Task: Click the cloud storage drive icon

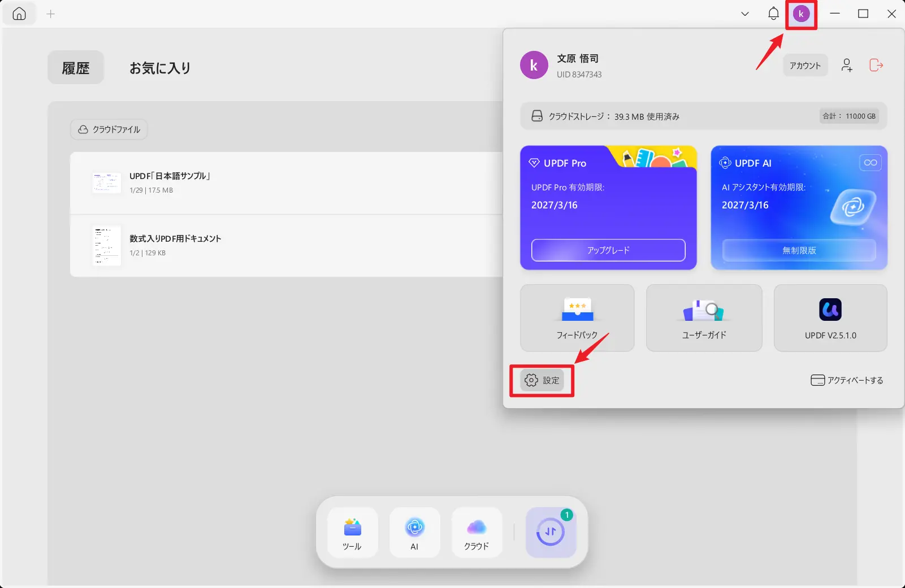Action: [x=537, y=116]
